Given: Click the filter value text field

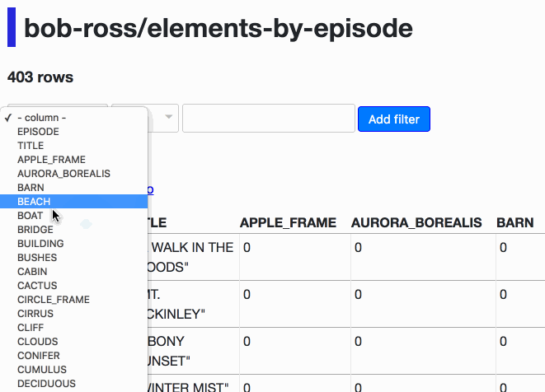Looking at the screenshot, I should (x=269, y=118).
